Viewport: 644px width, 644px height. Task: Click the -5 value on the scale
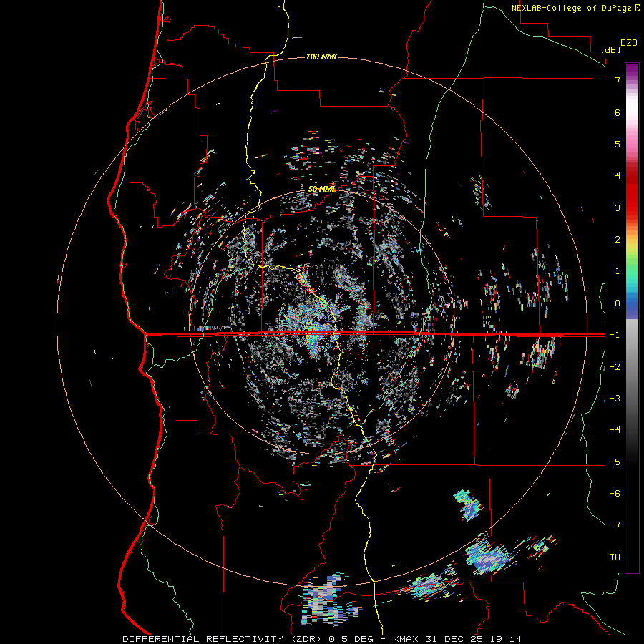coord(615,462)
